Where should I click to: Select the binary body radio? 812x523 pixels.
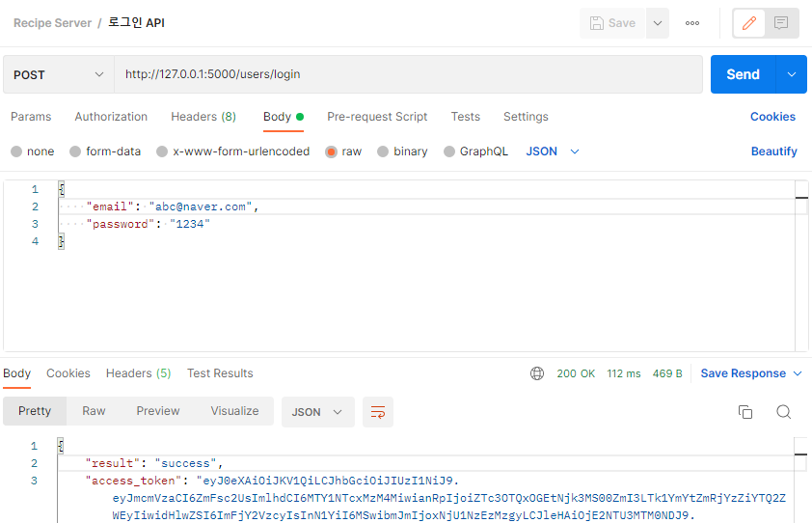point(383,151)
